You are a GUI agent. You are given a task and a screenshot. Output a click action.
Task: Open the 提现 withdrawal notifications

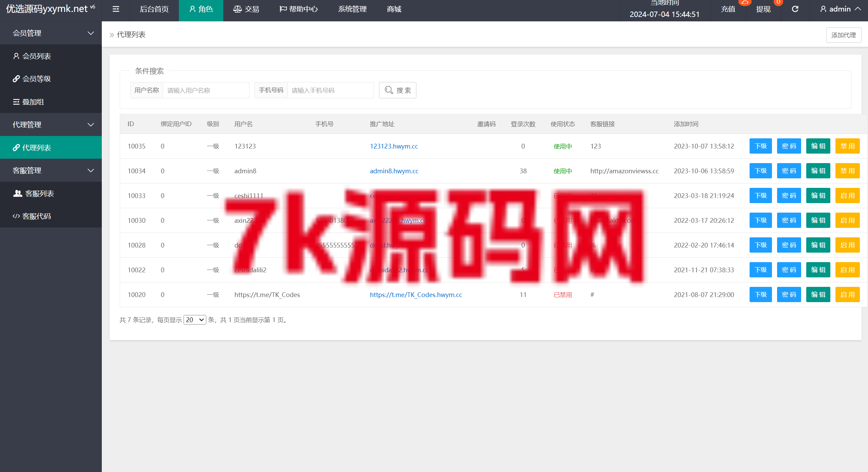click(763, 9)
